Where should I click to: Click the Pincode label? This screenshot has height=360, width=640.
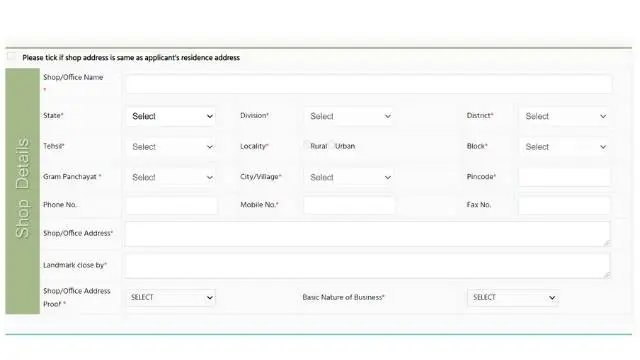481,177
